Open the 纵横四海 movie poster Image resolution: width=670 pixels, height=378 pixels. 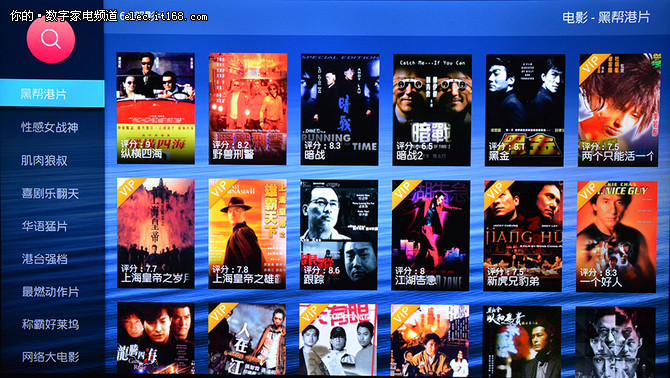click(156, 108)
